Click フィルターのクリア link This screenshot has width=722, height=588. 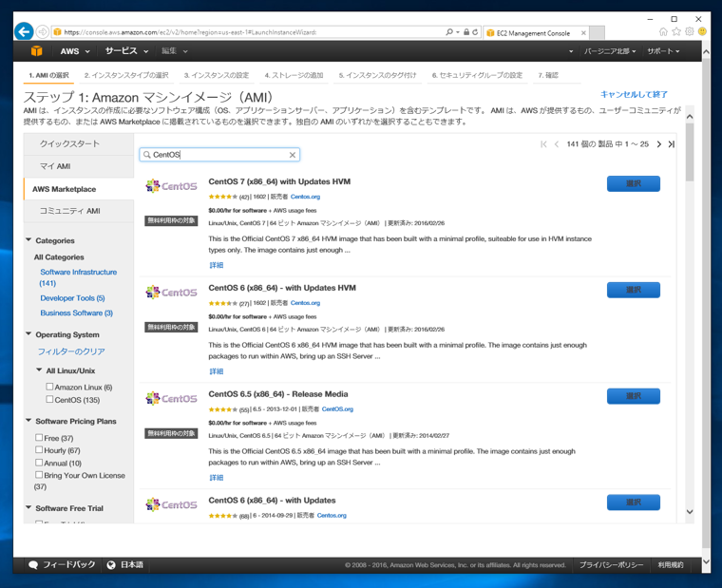[x=71, y=351]
